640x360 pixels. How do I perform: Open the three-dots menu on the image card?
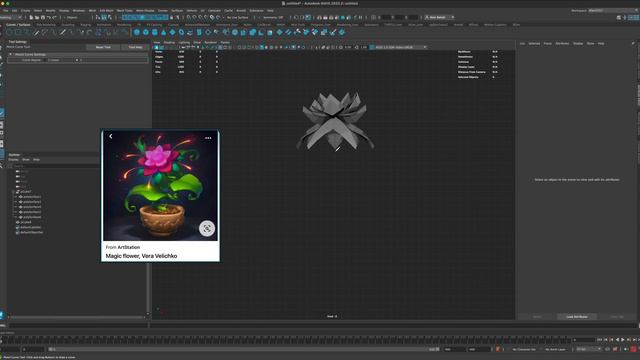[208, 138]
